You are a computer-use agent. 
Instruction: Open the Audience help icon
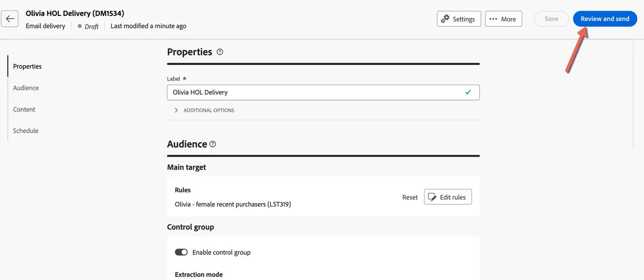pyautogui.click(x=213, y=144)
